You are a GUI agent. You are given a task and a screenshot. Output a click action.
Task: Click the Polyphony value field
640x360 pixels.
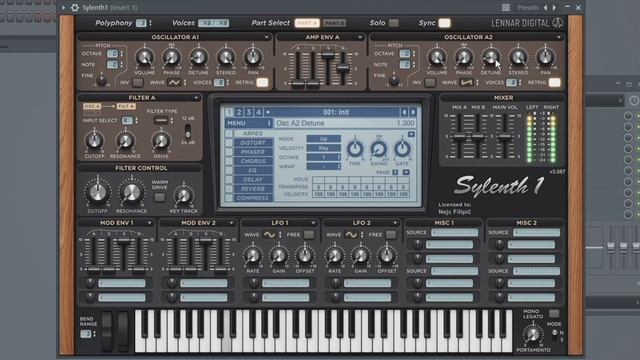pos(141,23)
